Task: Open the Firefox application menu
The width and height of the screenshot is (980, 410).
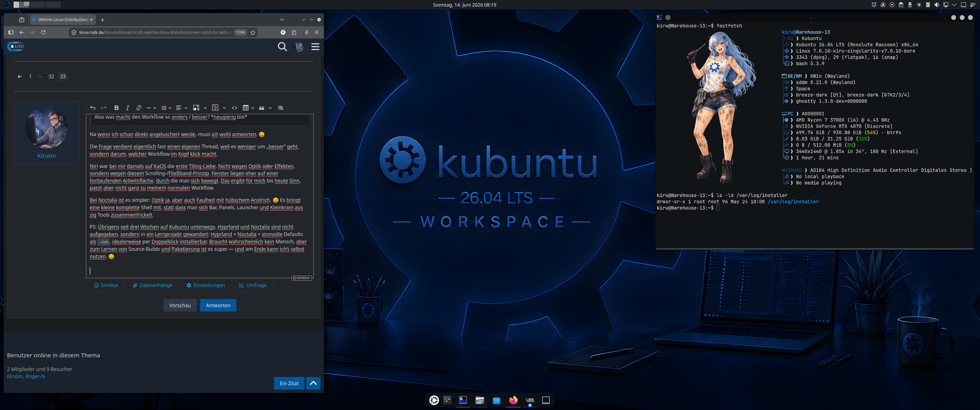Action: coord(316,32)
